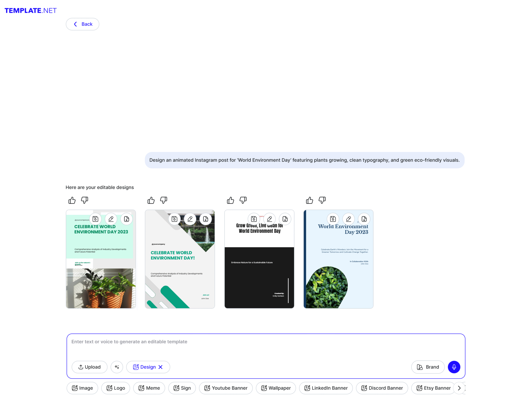The image size is (532, 399).
Task: Remove the Design tag with the X
Action: [x=161, y=367]
